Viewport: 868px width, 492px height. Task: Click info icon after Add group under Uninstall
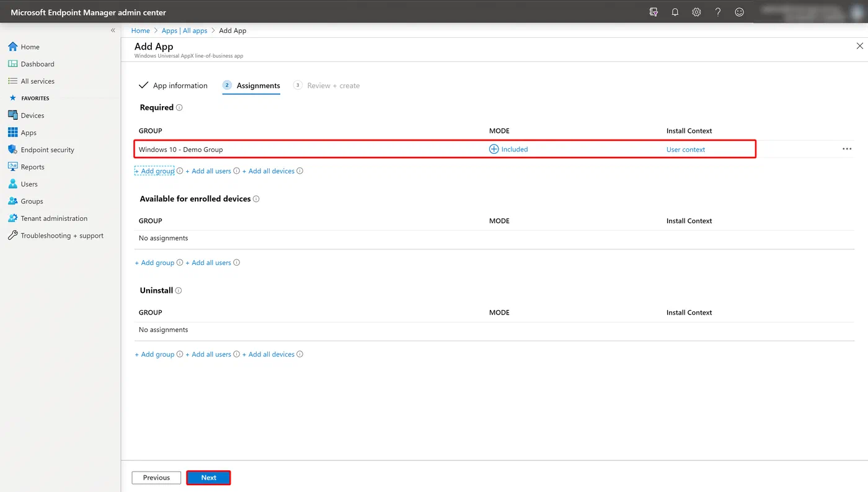point(180,355)
